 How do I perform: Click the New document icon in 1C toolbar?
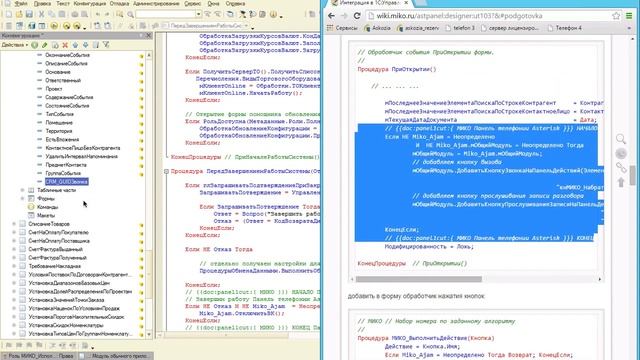9,14
